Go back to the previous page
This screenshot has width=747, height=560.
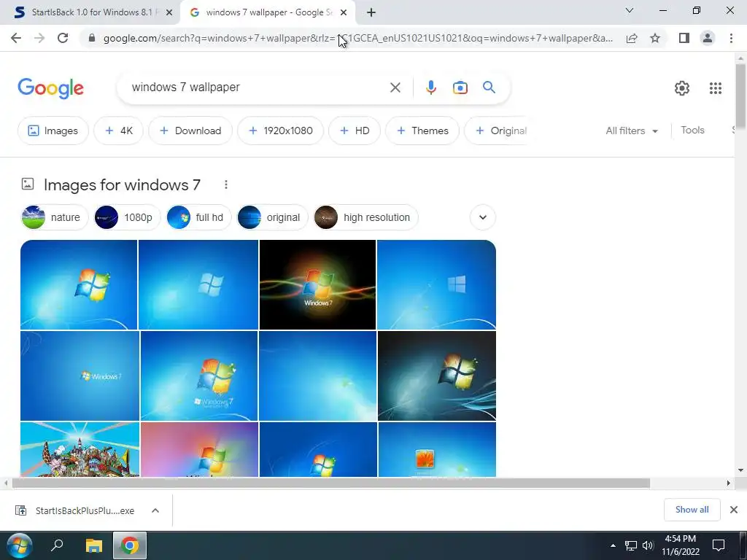[x=16, y=38]
